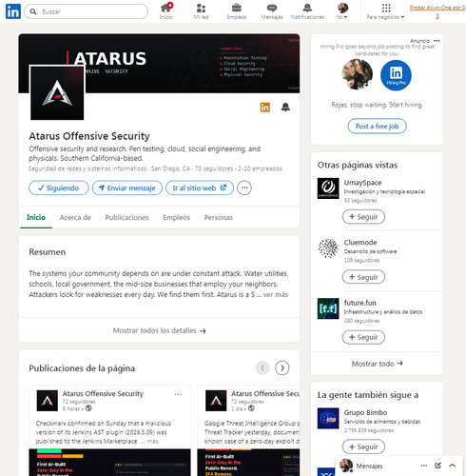Expand Para negocios apps menu
Image resolution: width=466 pixels, height=476 pixels.
pos(385,11)
